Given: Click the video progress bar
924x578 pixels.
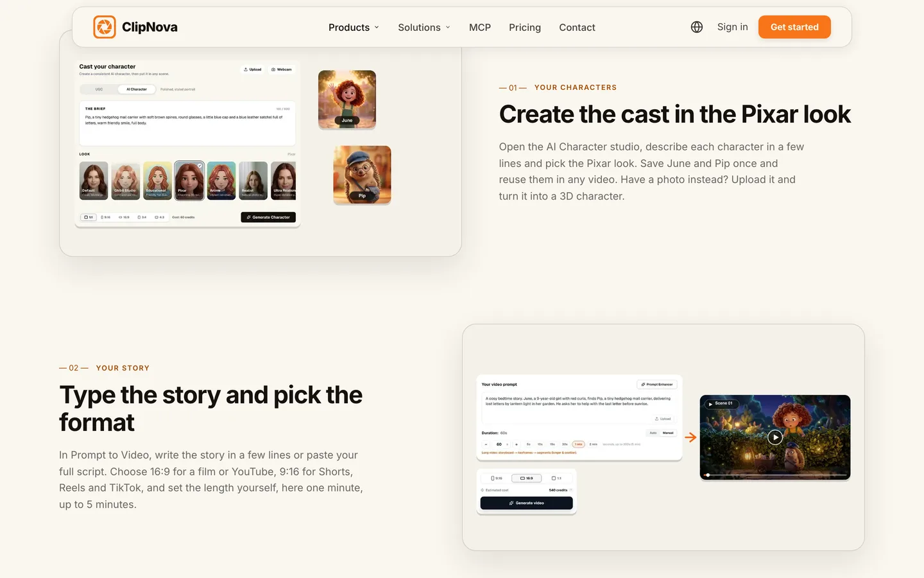Looking at the screenshot, I should click(775, 475).
